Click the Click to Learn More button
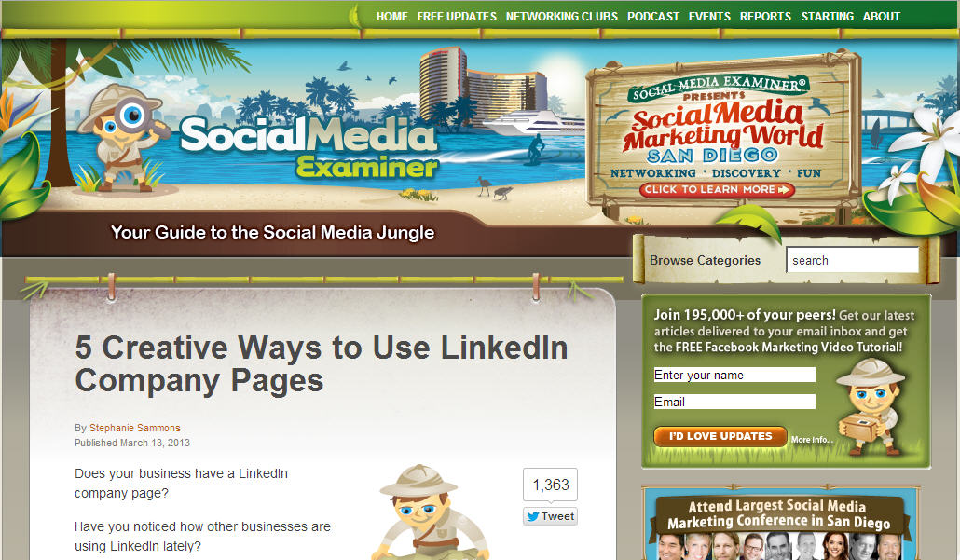The width and height of the screenshot is (960, 560). click(x=717, y=190)
